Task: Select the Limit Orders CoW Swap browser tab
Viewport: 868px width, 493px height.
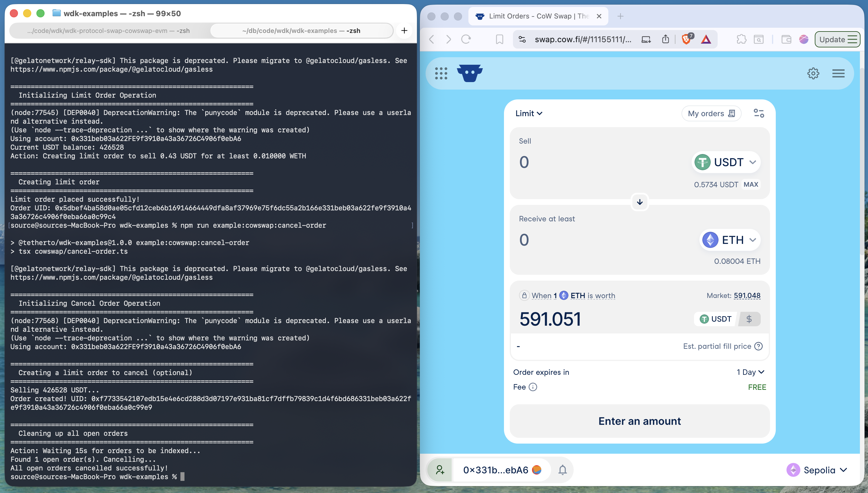Action: (538, 16)
